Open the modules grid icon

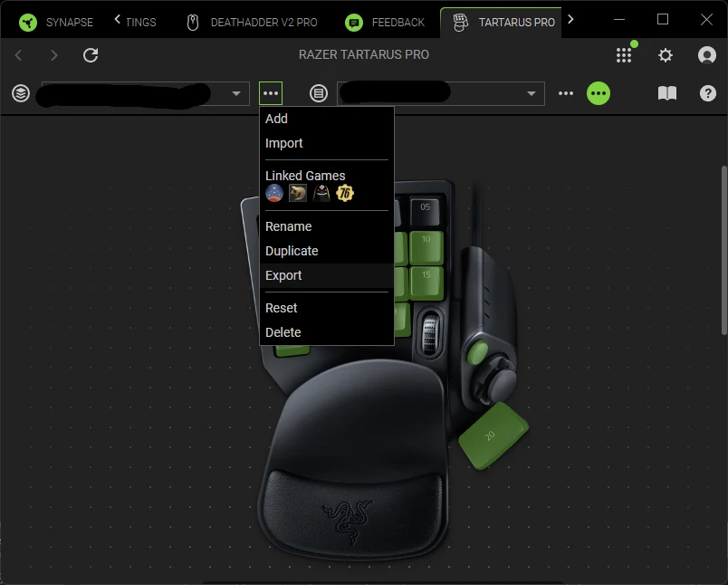(624, 55)
